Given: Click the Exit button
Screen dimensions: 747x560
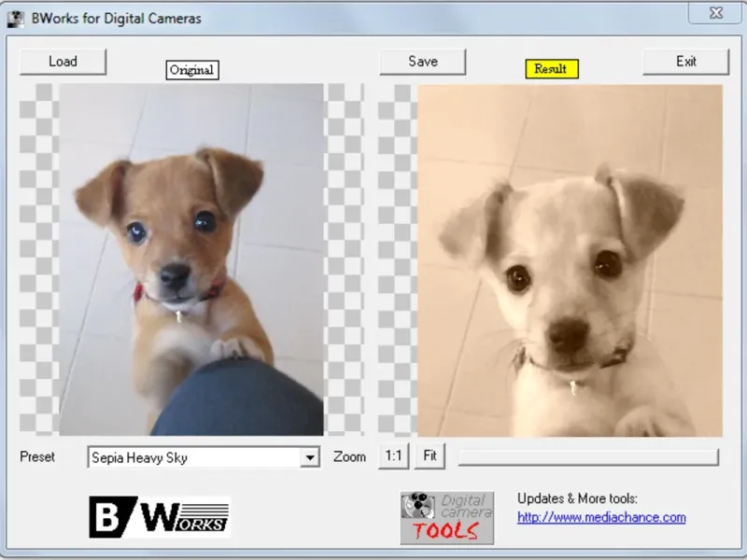Looking at the screenshot, I should coord(686,62).
